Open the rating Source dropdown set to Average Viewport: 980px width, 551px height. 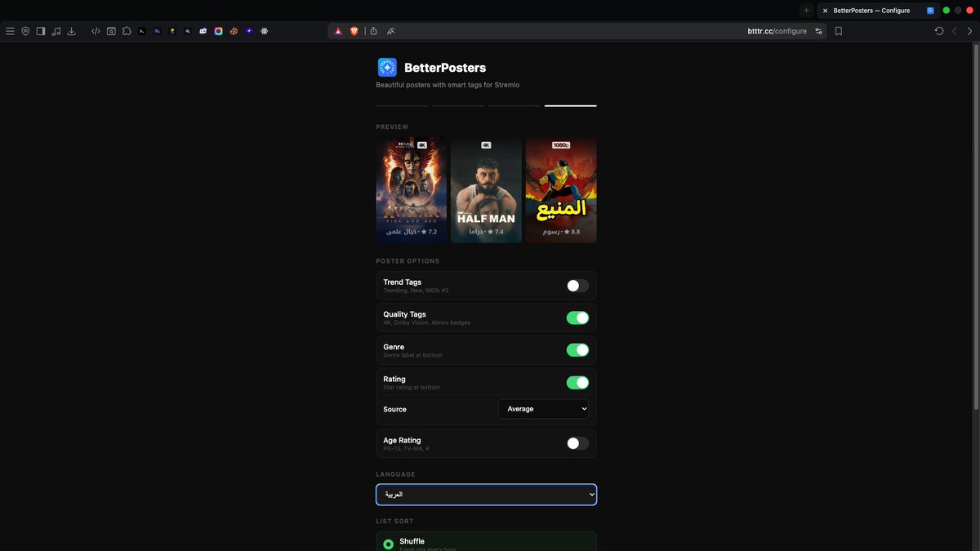(543, 409)
